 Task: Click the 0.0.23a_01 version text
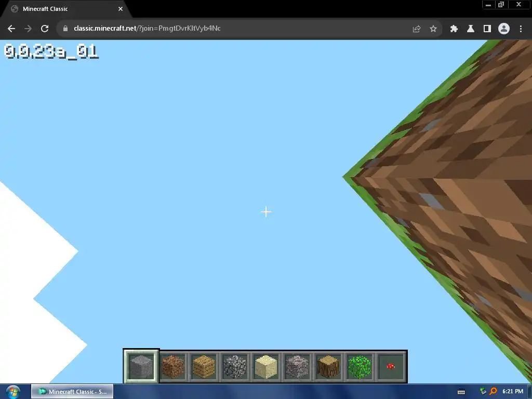click(x=51, y=52)
